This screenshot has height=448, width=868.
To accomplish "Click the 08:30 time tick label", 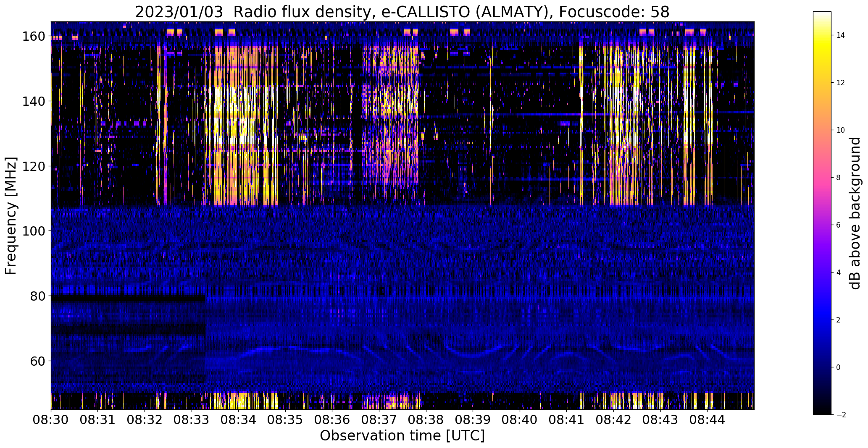I will pyautogui.click(x=51, y=419).
